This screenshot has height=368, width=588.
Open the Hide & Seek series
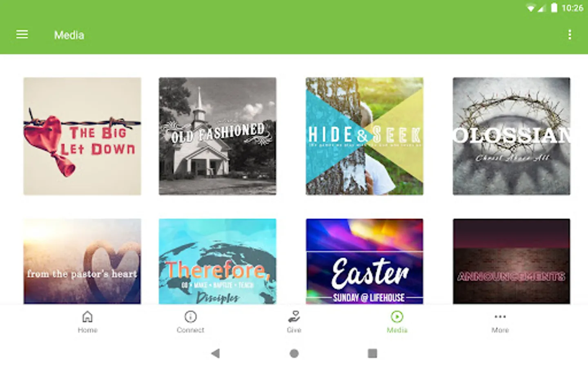365,136
